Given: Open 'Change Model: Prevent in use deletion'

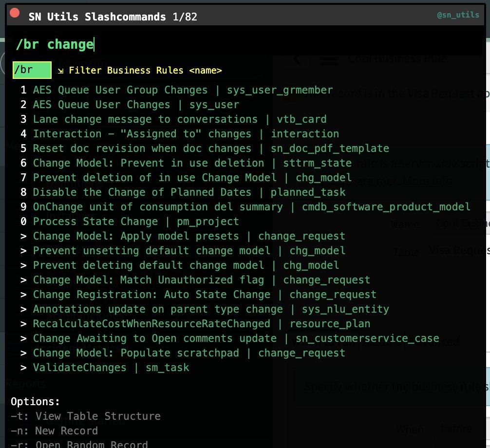Looking at the screenshot, I should (192, 163).
